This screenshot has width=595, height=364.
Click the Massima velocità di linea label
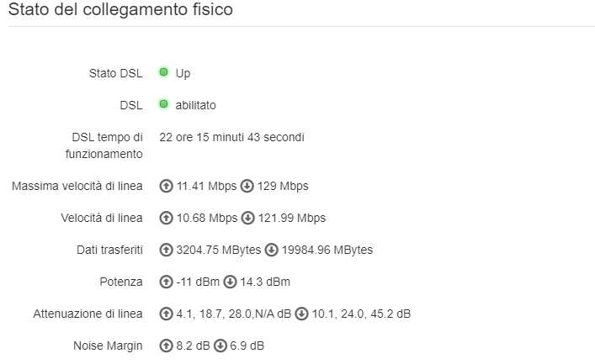click(x=77, y=186)
